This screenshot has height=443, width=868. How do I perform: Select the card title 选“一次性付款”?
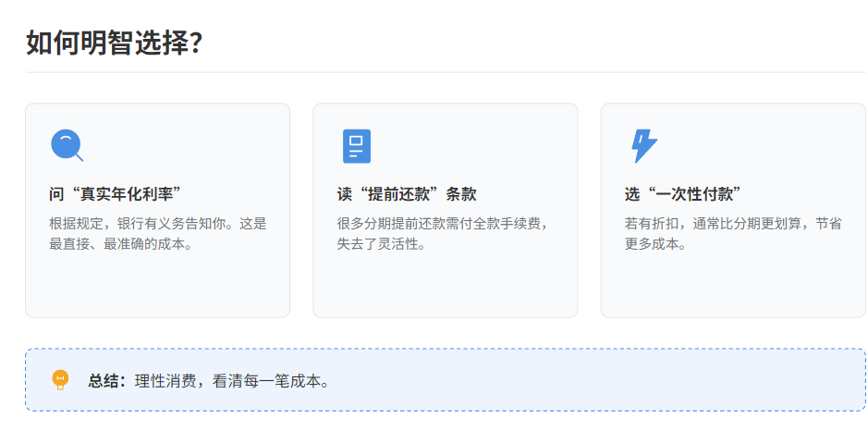click(684, 194)
